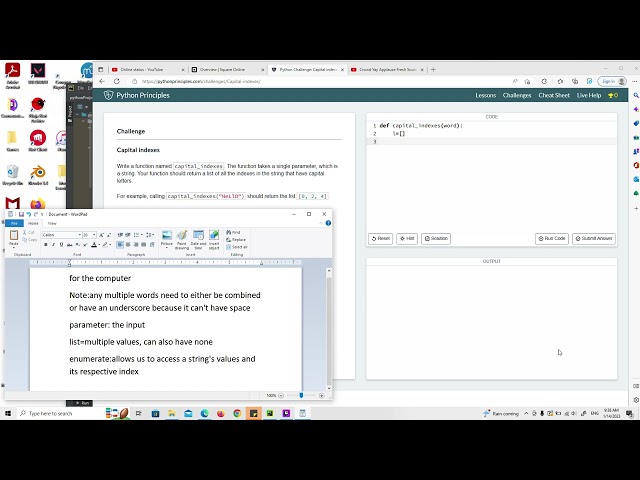640x480 pixels.
Task: Click the Reset button under the code editor
Action: coord(380,238)
